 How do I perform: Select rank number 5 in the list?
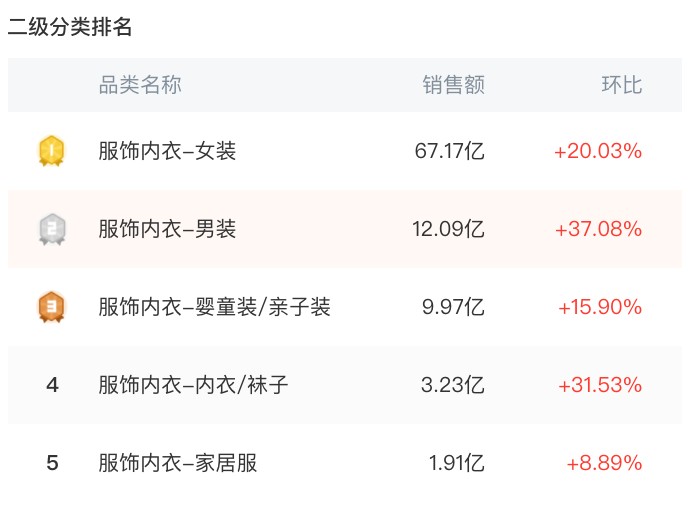click(52, 463)
